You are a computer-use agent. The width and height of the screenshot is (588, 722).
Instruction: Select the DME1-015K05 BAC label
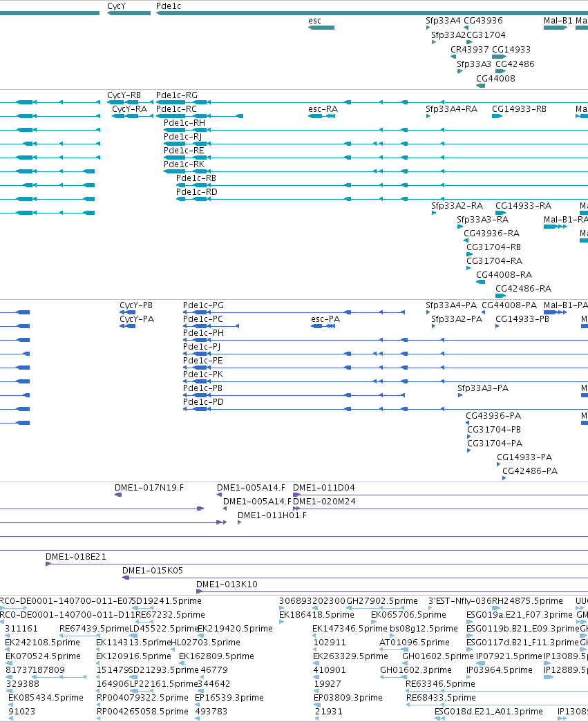(x=153, y=571)
